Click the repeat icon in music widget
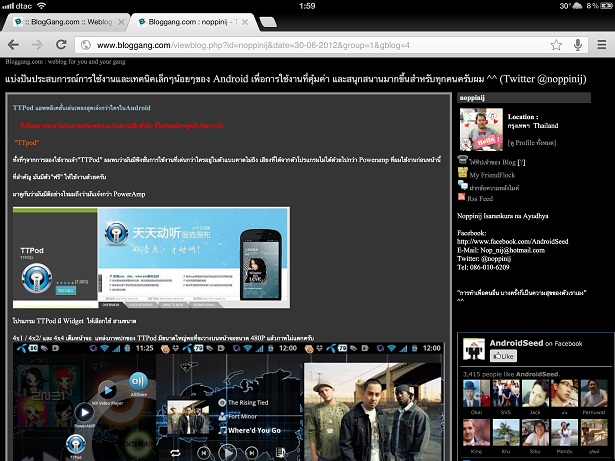615x461 pixels. [x=175, y=453]
